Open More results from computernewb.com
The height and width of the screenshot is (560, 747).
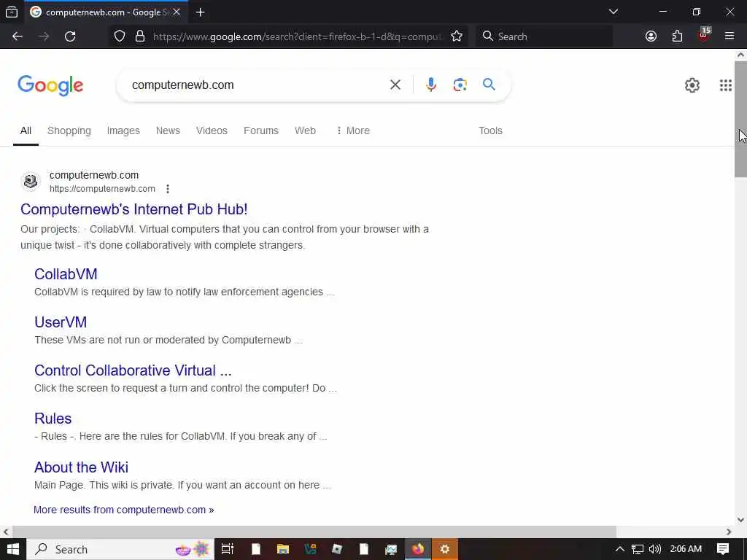[x=124, y=510]
